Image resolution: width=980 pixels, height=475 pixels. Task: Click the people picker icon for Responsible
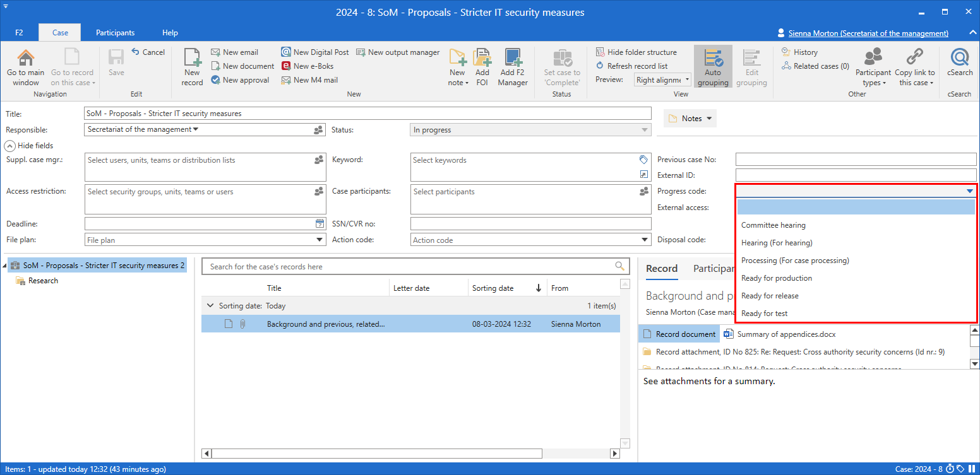(x=319, y=130)
